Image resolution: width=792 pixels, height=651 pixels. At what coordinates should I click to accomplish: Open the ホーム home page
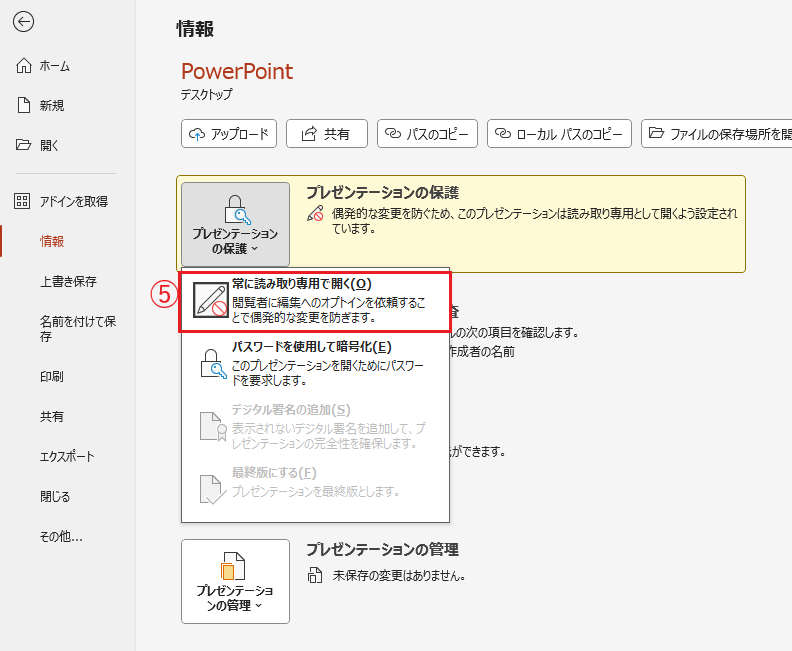pos(55,66)
